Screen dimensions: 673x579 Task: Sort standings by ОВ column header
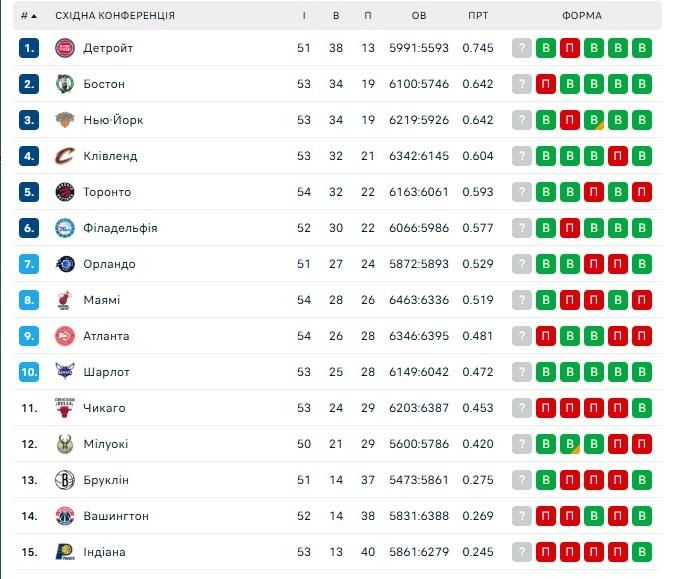(x=419, y=16)
